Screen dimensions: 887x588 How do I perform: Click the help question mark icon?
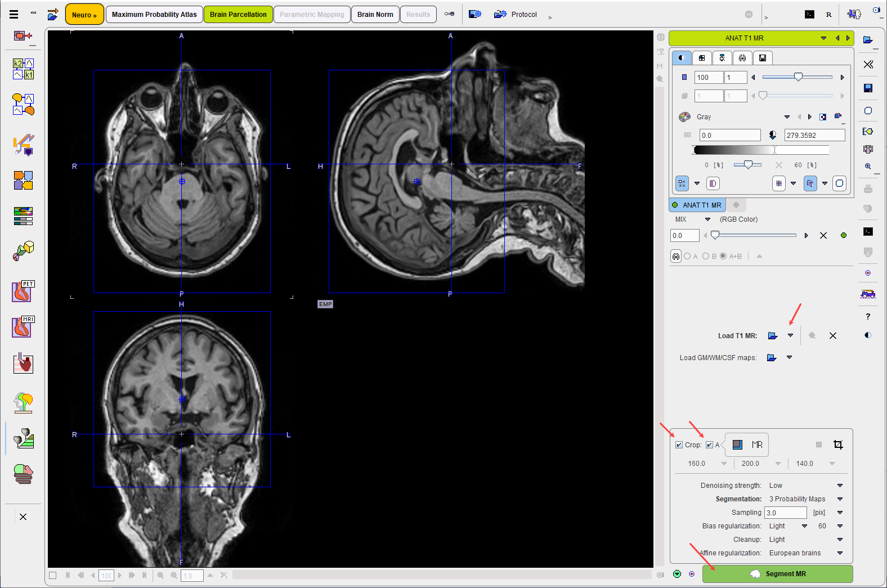pyautogui.click(x=868, y=317)
